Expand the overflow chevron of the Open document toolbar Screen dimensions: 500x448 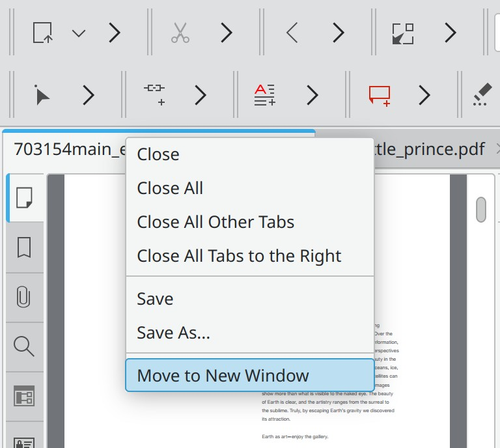(x=115, y=33)
